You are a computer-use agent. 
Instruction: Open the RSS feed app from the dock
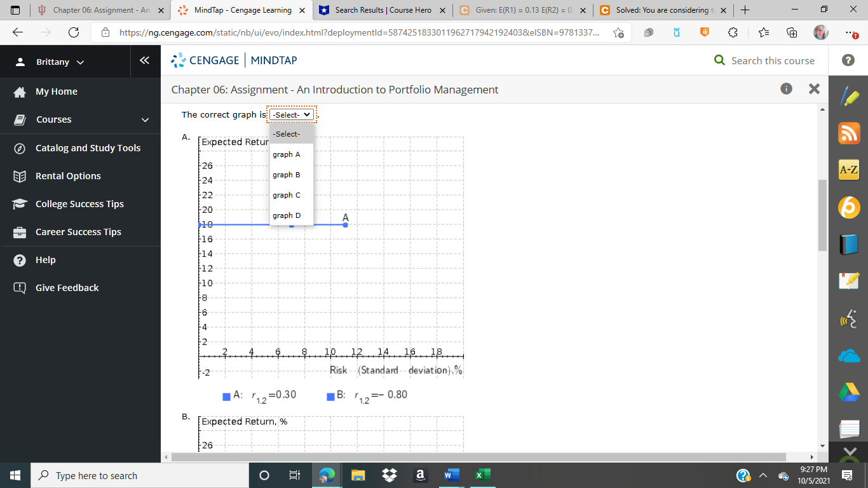pos(849,133)
